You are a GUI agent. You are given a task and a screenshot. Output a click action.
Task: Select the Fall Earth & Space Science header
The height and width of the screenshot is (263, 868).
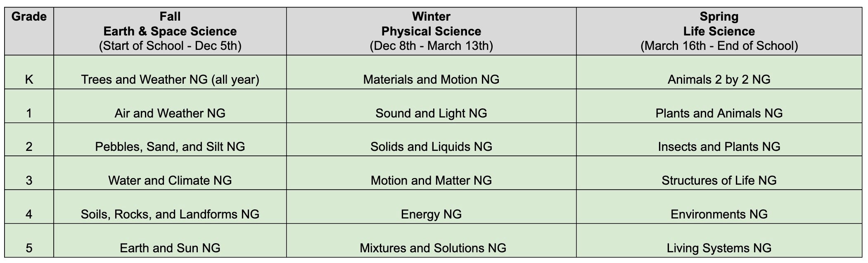[170, 31]
